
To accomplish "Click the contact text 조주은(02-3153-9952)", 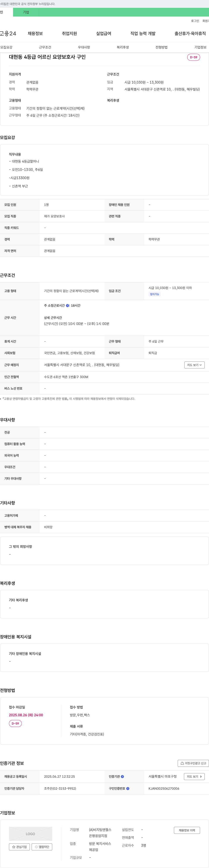I will pos(60,789).
